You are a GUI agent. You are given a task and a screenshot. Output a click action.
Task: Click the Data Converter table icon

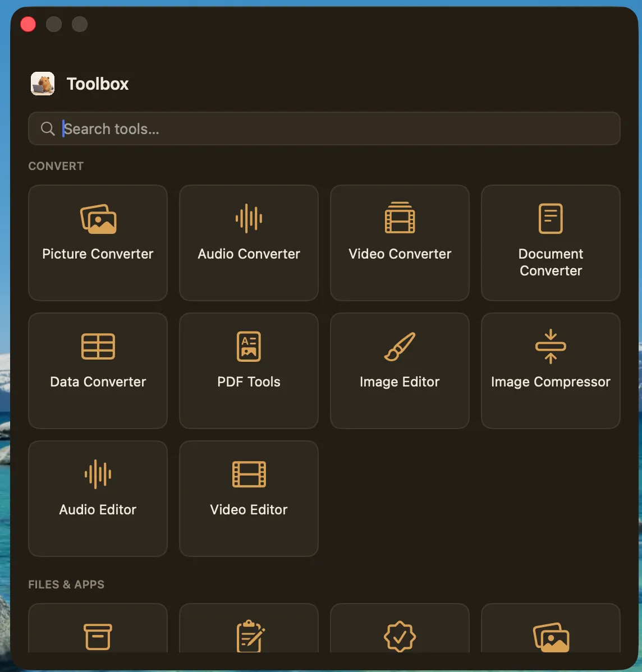pyautogui.click(x=98, y=346)
